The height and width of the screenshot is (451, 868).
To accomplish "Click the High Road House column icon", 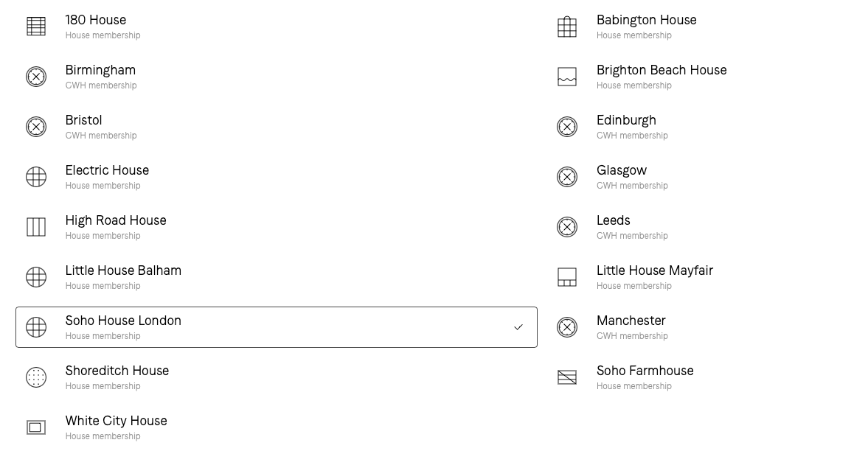I will point(36,227).
